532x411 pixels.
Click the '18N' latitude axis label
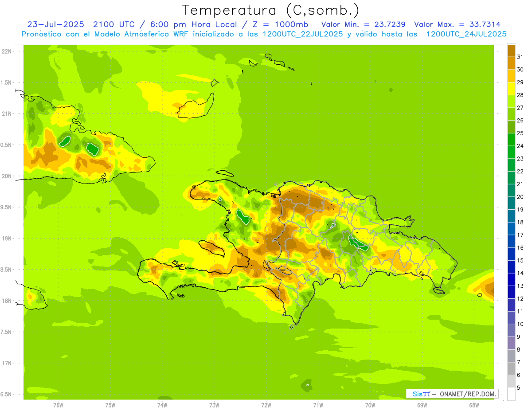coord(7,301)
